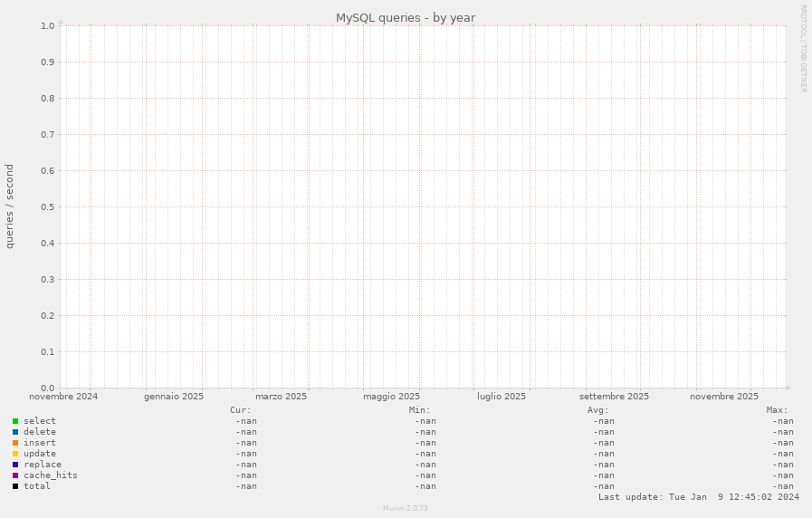
Task: Click the 'settembre 2025' axis label
Action: [614, 397]
